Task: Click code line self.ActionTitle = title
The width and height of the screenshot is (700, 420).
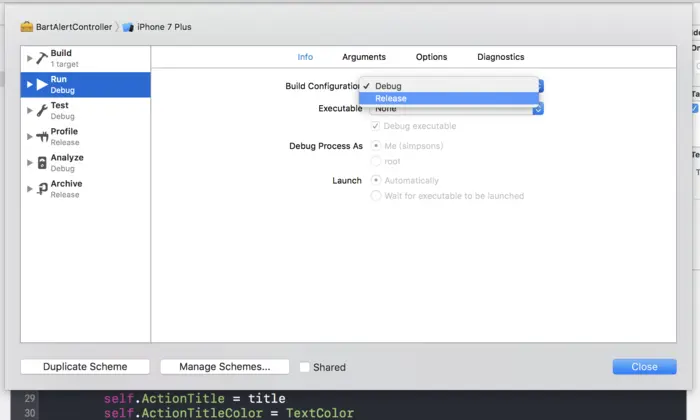Action: [194, 398]
